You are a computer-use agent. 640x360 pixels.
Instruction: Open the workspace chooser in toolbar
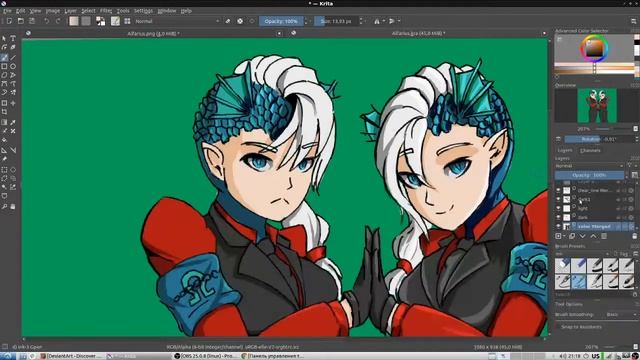634,21
